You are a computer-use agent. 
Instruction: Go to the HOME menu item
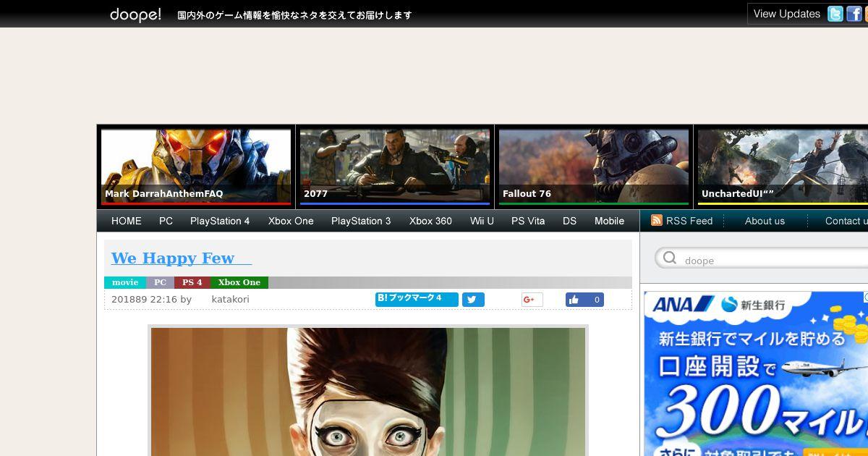(127, 221)
